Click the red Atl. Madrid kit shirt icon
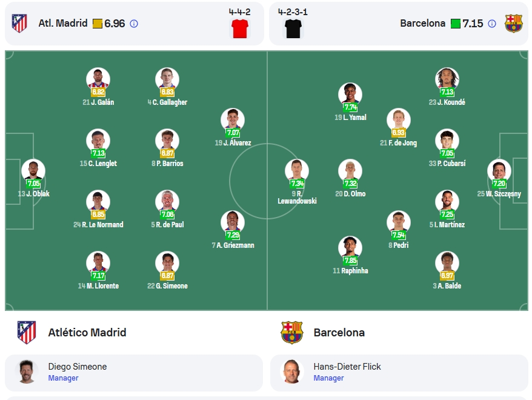This screenshot has width=532, height=400. click(x=240, y=28)
